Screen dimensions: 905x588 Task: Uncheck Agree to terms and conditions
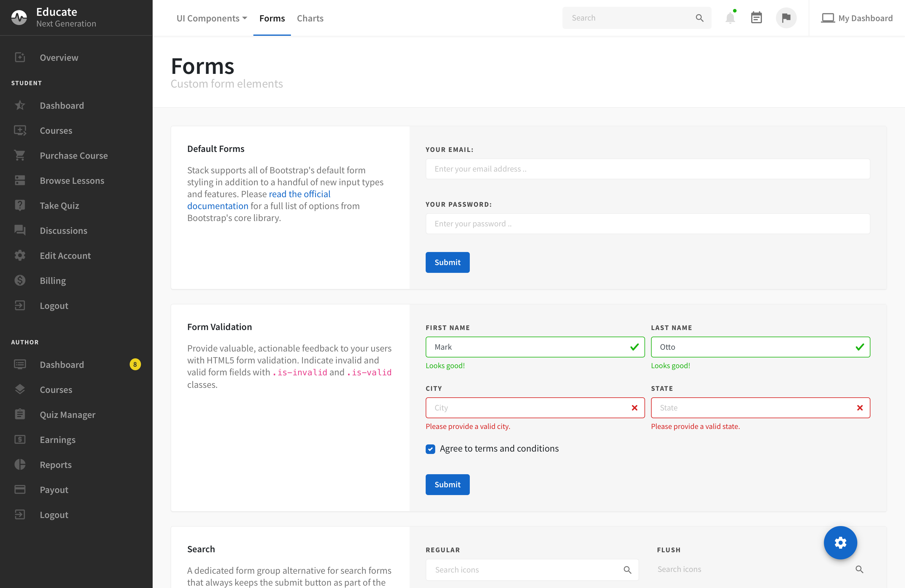click(x=430, y=449)
